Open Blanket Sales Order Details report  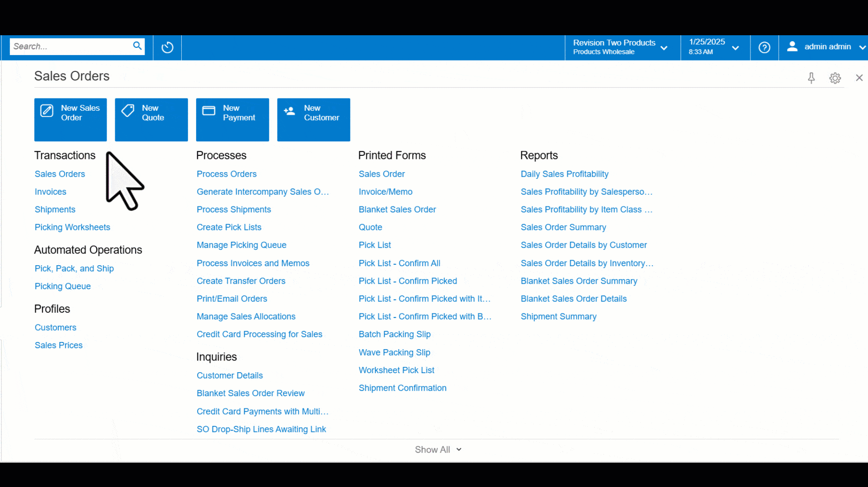(x=574, y=299)
